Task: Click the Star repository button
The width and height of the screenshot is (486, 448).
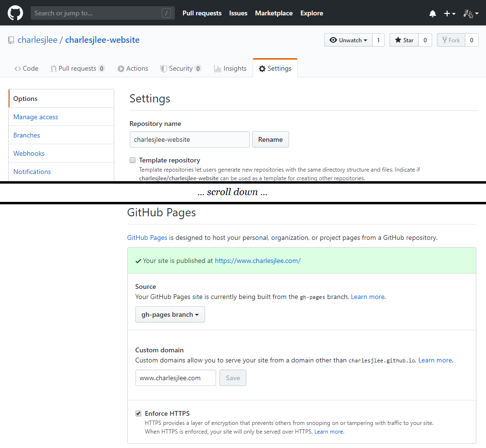Action: coord(404,40)
